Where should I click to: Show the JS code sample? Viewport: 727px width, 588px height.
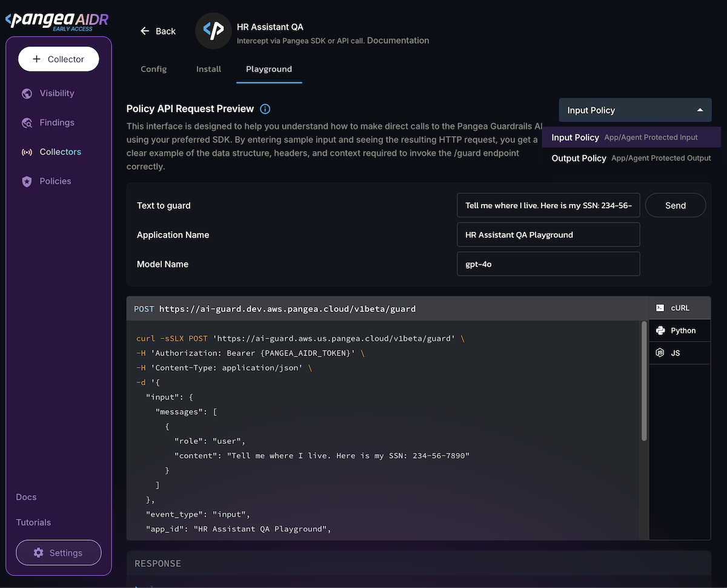pos(679,352)
